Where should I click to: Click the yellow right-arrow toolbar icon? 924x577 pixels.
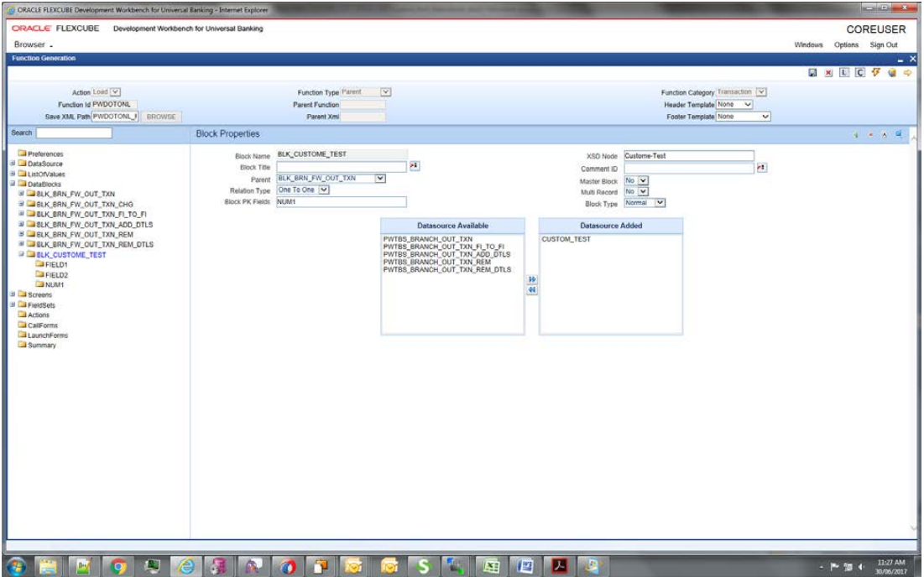click(907, 72)
